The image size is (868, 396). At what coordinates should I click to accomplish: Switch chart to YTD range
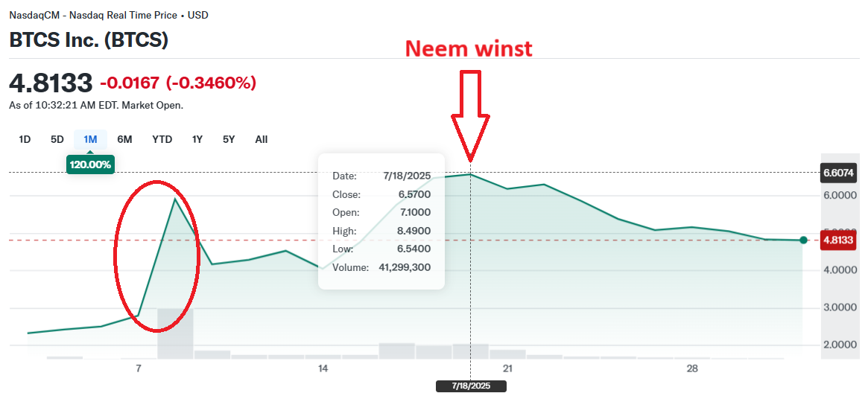click(x=162, y=139)
